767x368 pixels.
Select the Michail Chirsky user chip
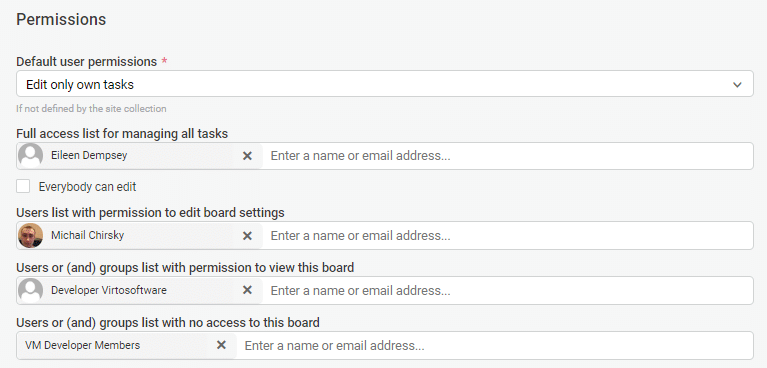pos(140,235)
